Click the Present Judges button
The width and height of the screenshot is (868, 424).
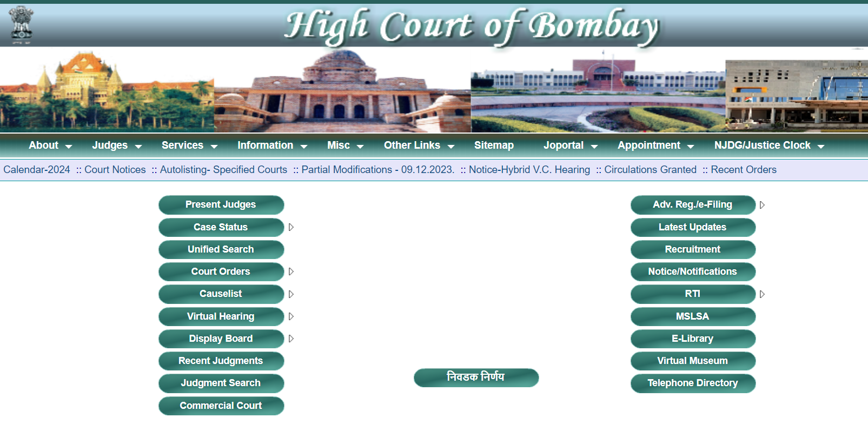coord(221,205)
